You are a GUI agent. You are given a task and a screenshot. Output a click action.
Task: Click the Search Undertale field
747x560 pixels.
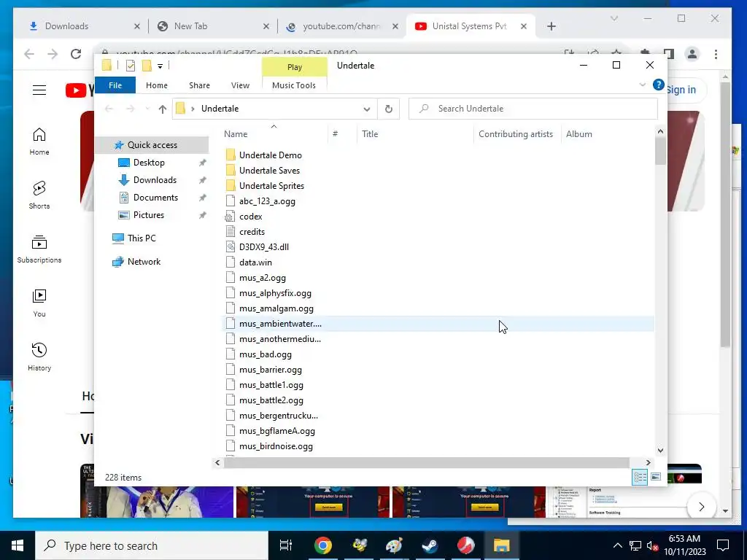[x=533, y=109]
